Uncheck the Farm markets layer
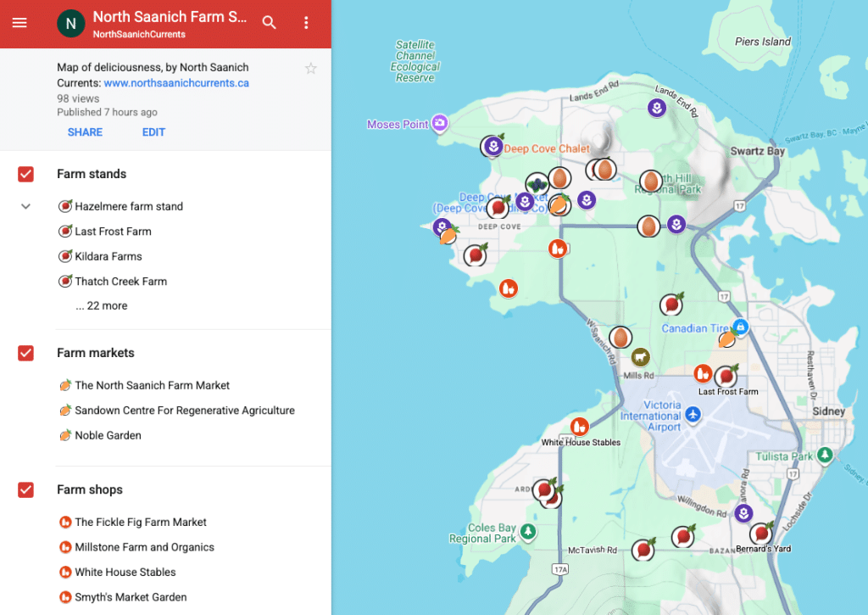The height and width of the screenshot is (615, 868). (x=26, y=353)
